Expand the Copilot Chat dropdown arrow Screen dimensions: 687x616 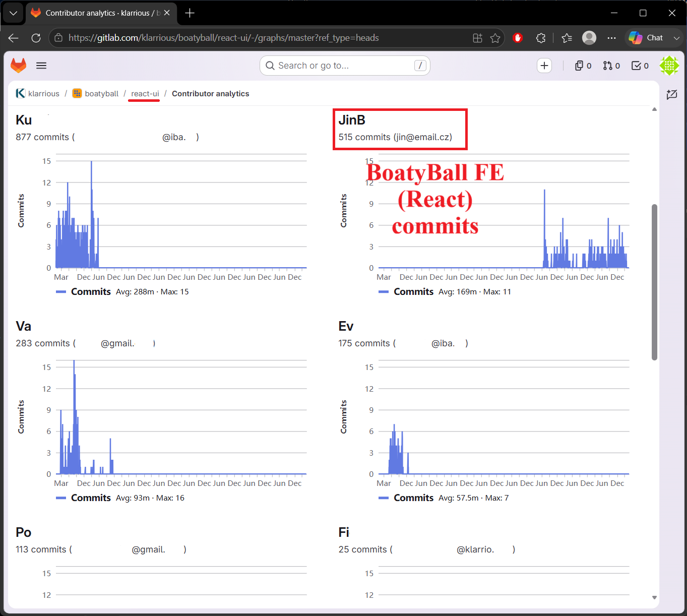point(676,38)
